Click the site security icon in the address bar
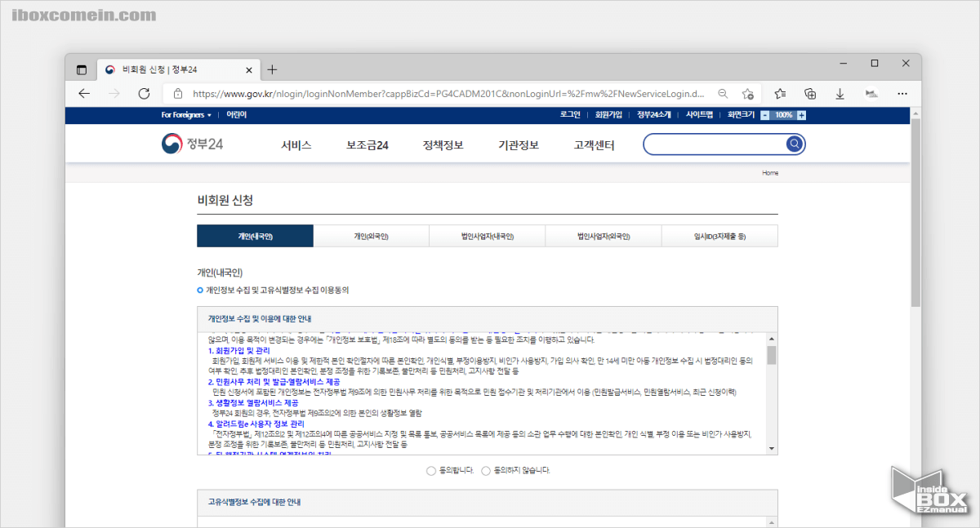980x528 pixels. tap(178, 94)
